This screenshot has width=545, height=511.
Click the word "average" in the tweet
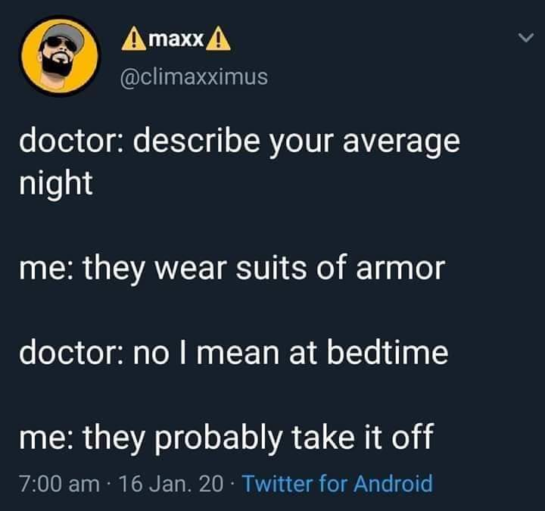tap(401, 143)
